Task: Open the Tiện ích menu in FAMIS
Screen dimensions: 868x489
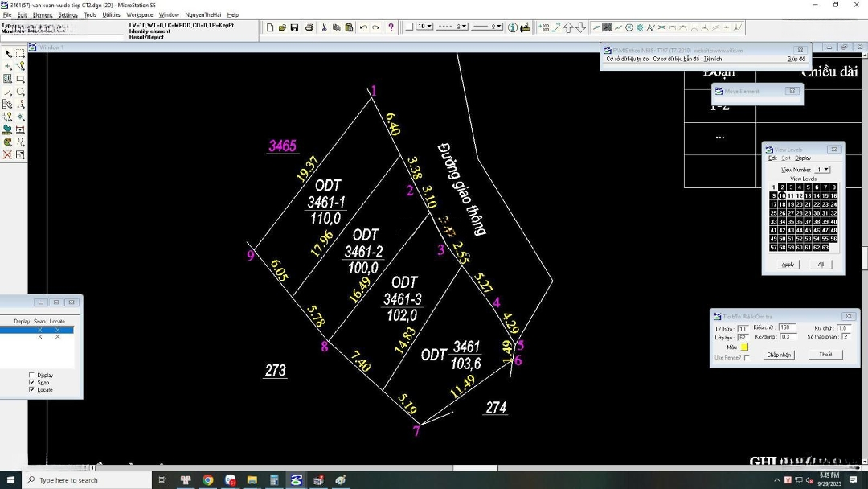Action: (x=712, y=59)
